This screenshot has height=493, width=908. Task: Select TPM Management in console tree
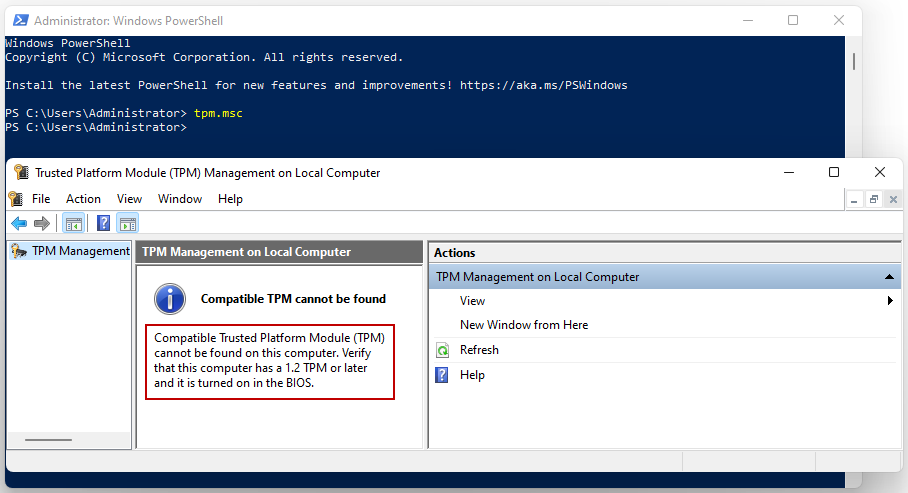click(80, 251)
